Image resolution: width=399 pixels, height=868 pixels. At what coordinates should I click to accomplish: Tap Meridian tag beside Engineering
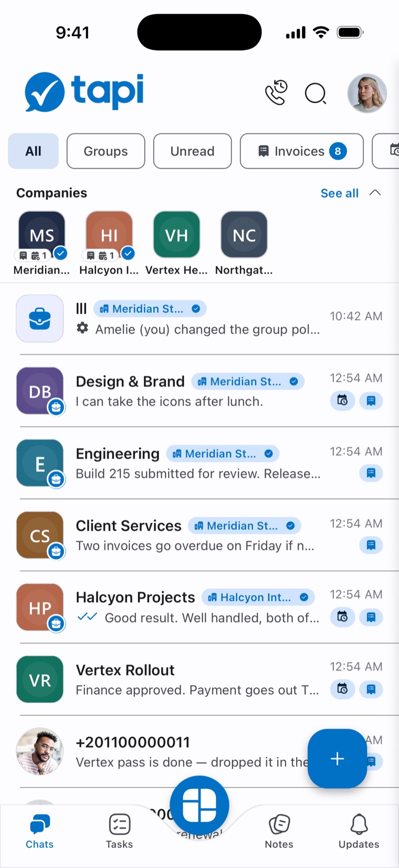223,453
